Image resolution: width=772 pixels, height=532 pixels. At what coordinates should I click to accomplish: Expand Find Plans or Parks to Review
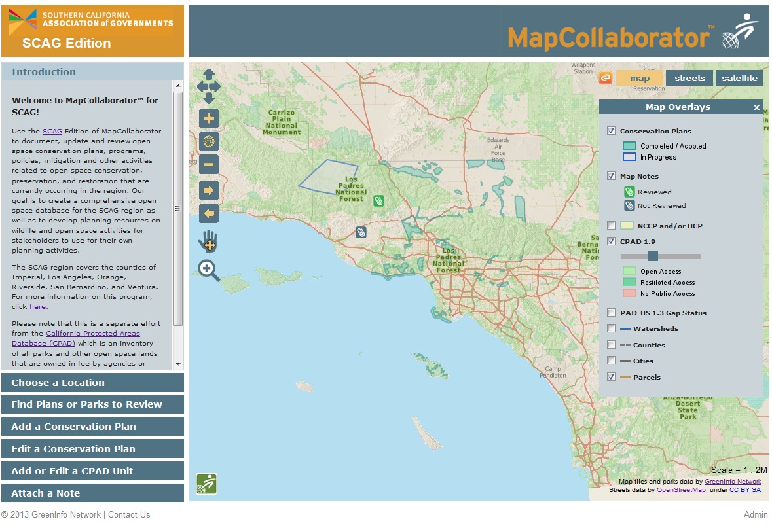[92, 404]
